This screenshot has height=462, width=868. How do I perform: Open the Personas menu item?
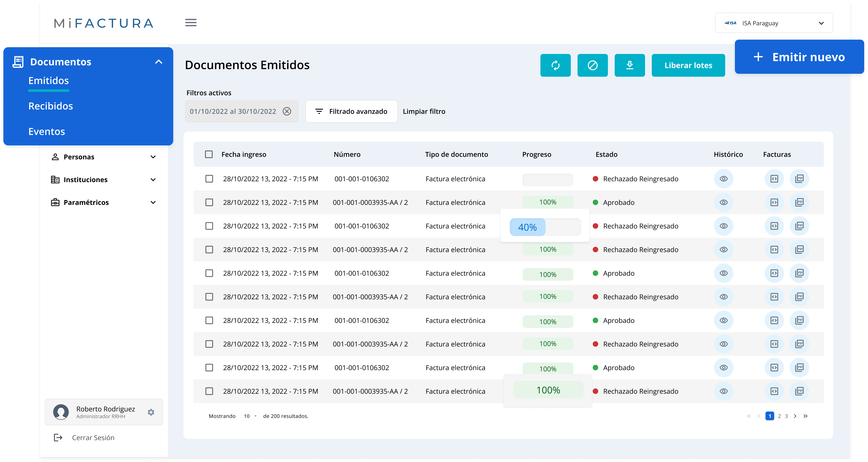[103, 157]
